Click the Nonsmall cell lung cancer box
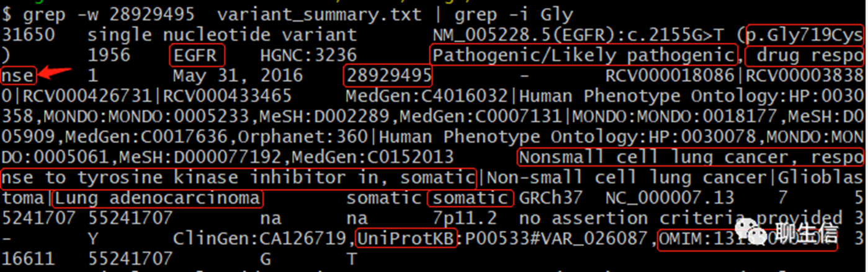Image resolution: width=868 pixels, height=272 pixels. 690,157
